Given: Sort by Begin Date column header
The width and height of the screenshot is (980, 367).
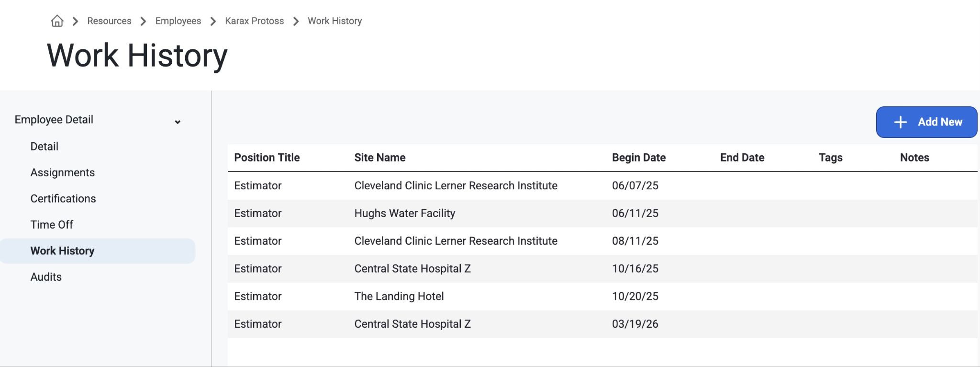Looking at the screenshot, I should tap(639, 158).
